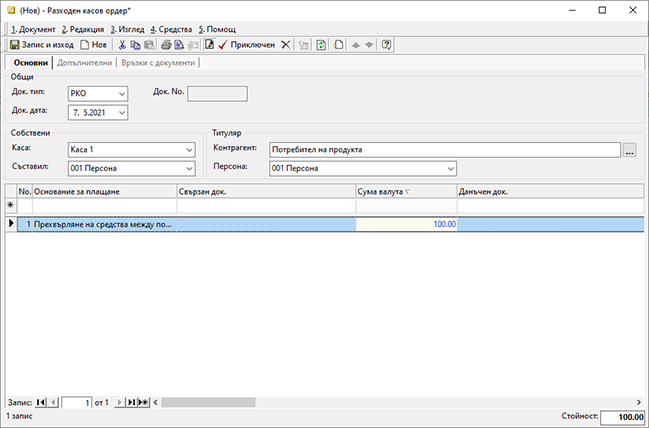This screenshot has width=649, height=428.
Task: Click the current row arrow indicator
Action: (x=11, y=224)
